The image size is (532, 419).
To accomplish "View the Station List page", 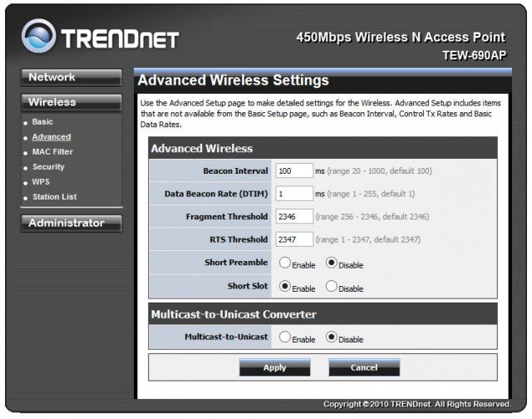I will coord(54,197).
